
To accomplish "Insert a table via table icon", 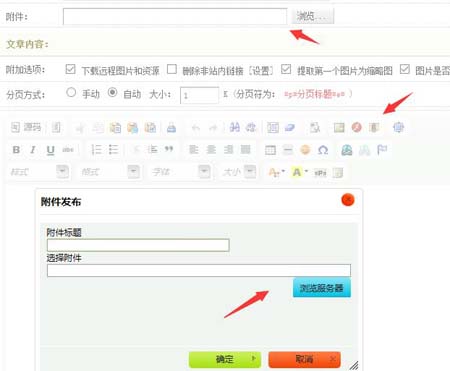I will pos(270,150).
